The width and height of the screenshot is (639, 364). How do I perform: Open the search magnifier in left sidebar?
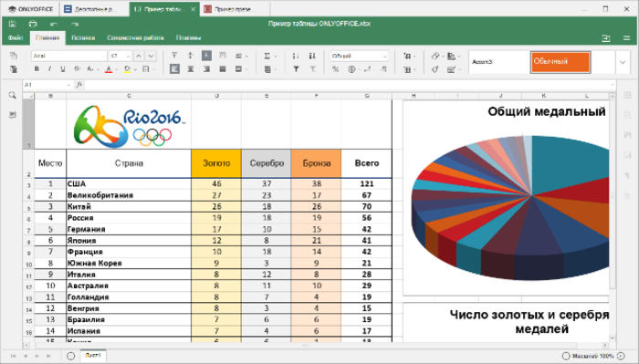click(12, 95)
